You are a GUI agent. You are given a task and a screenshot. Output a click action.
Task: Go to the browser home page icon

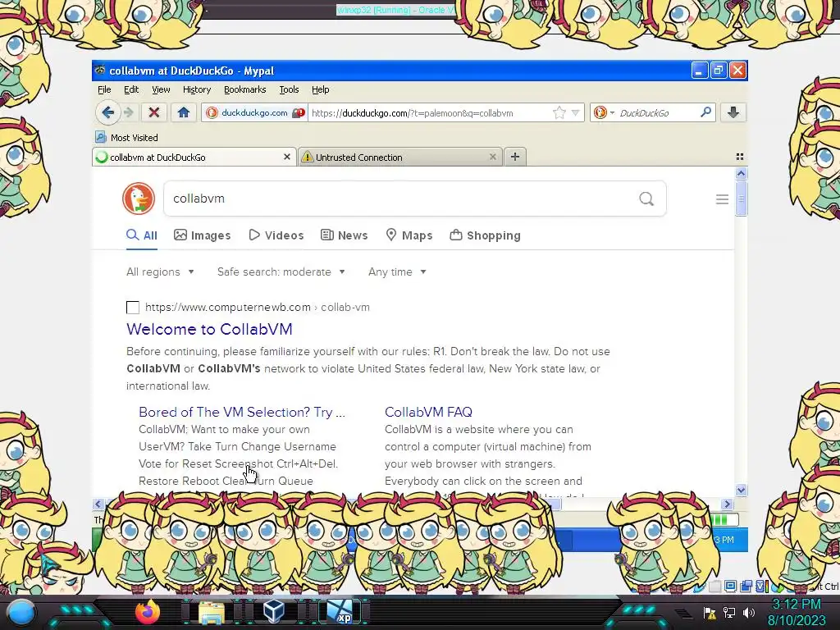pyautogui.click(x=183, y=112)
